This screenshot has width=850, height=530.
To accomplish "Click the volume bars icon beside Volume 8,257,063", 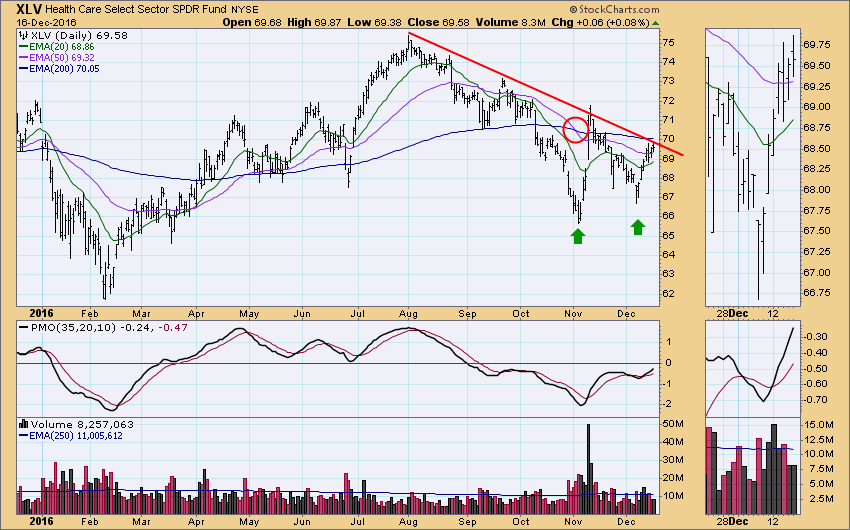I will tap(24, 424).
